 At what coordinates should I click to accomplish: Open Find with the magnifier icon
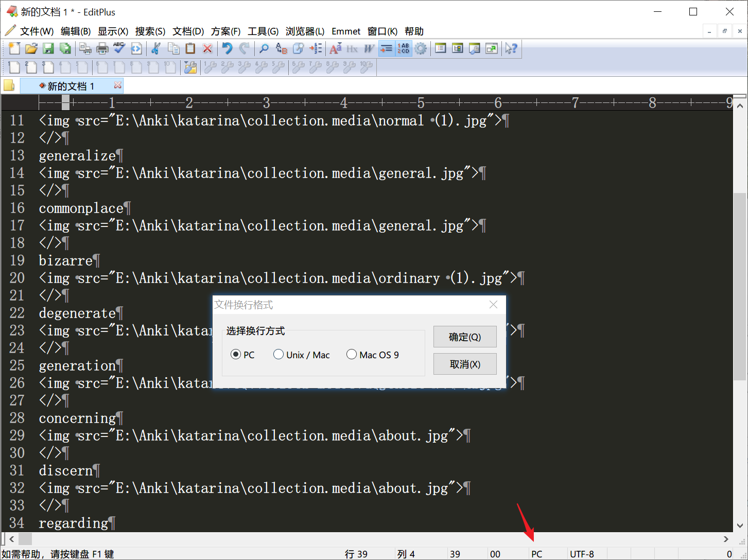[x=264, y=48]
